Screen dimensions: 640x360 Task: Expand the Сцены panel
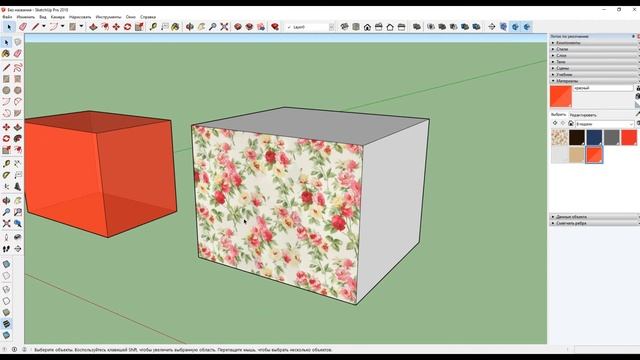coord(594,68)
